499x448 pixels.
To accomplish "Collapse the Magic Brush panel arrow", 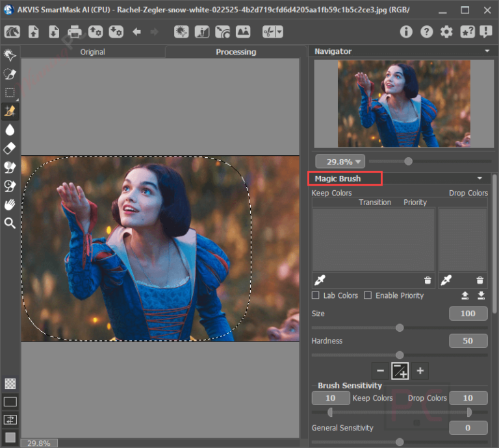I will (480, 179).
